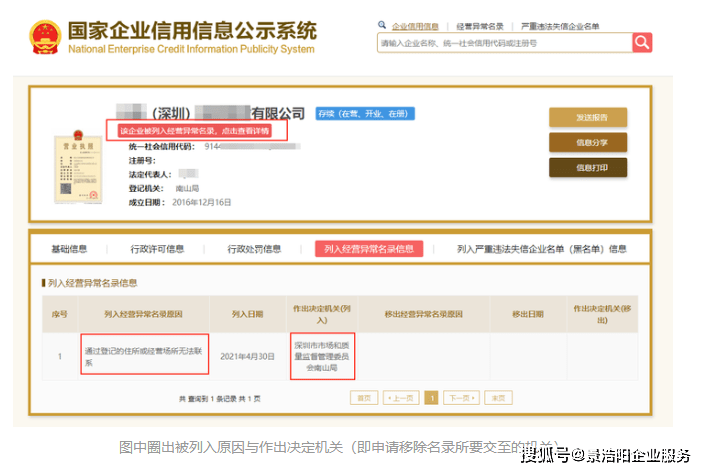Select 企业信用信息 search category

click(414, 24)
